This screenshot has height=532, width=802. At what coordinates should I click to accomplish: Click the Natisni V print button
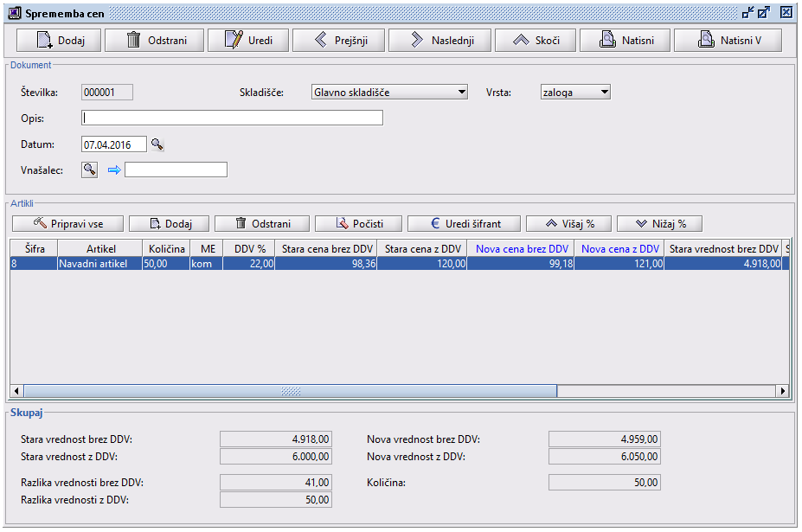coord(728,41)
